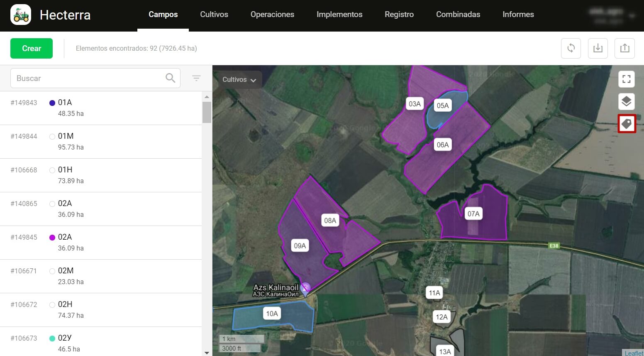Click the download import icon button
The height and width of the screenshot is (356, 644).
598,48
